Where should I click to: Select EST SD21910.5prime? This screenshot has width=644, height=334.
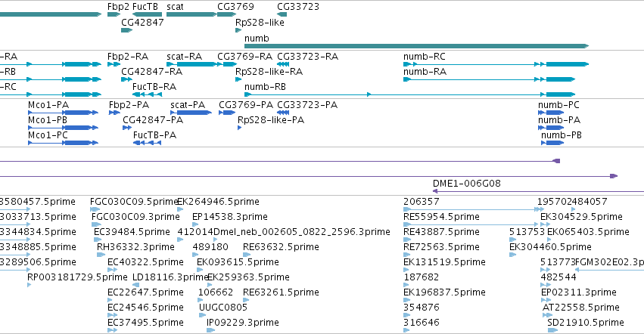553,330
